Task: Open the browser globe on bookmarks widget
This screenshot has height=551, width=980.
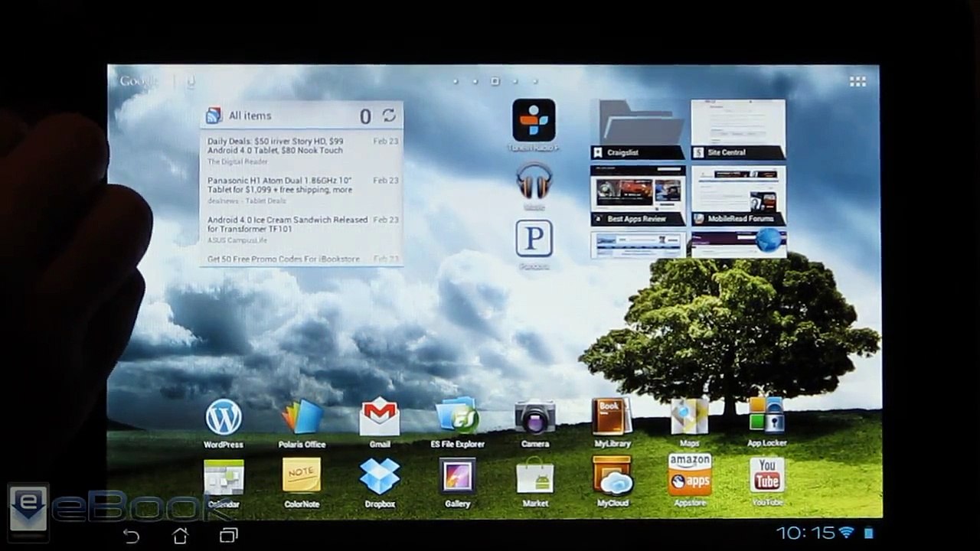Action: tap(769, 240)
